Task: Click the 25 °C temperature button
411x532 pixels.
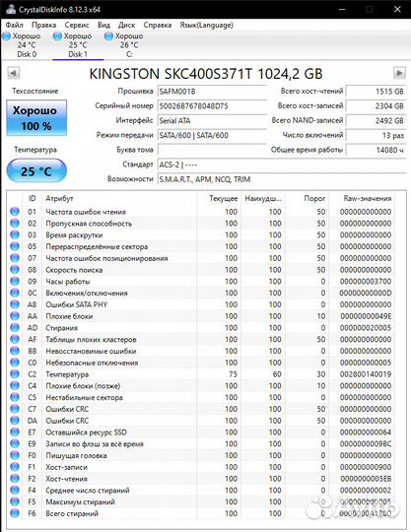Action: tap(36, 170)
